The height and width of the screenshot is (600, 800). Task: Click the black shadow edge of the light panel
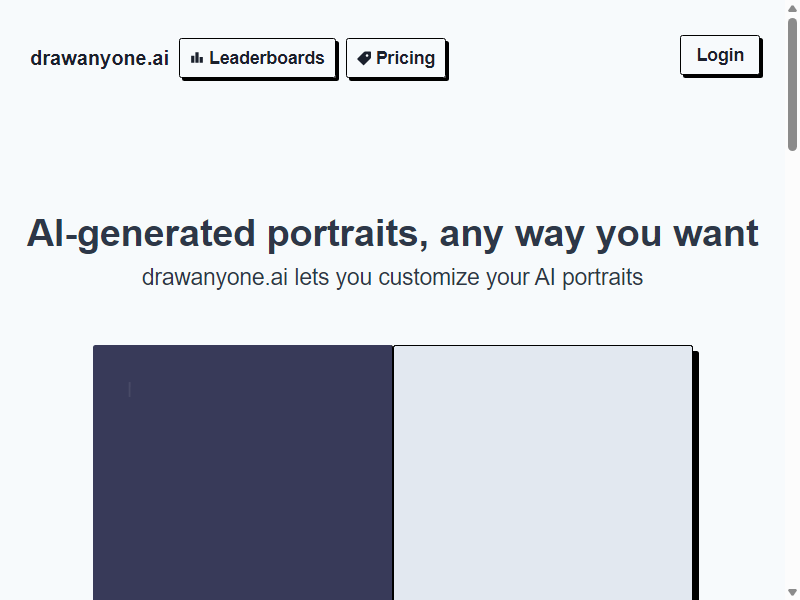coord(695,476)
